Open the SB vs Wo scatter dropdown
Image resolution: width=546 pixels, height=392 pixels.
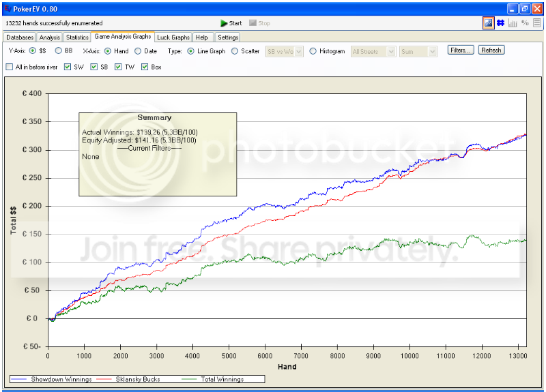(284, 52)
